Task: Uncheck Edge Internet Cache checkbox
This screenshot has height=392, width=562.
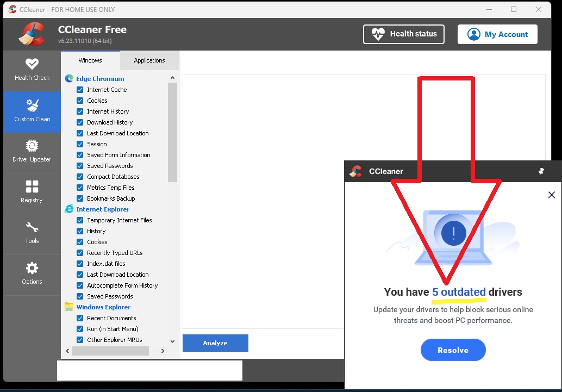Action: pyautogui.click(x=80, y=90)
